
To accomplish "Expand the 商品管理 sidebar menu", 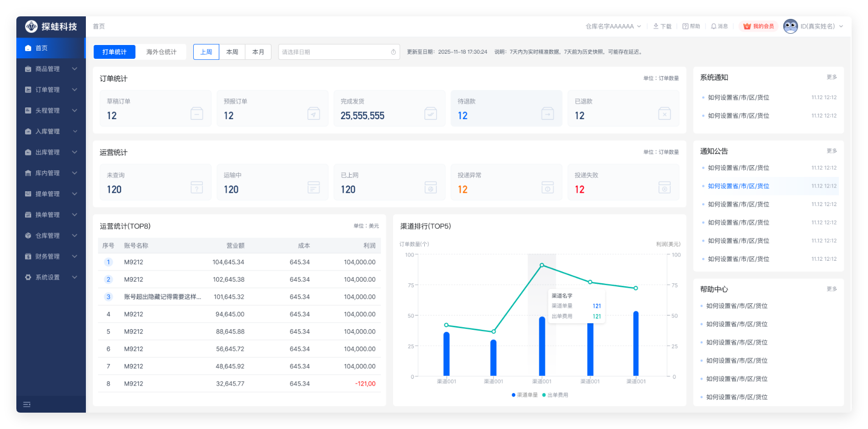I will tap(51, 69).
